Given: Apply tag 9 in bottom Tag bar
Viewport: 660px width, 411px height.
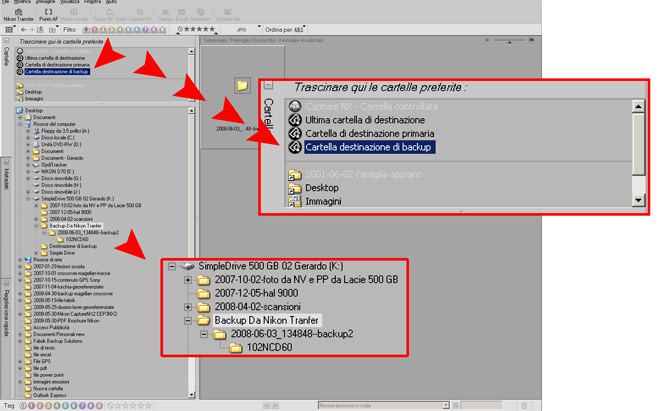Looking at the screenshot, I should (99, 406).
